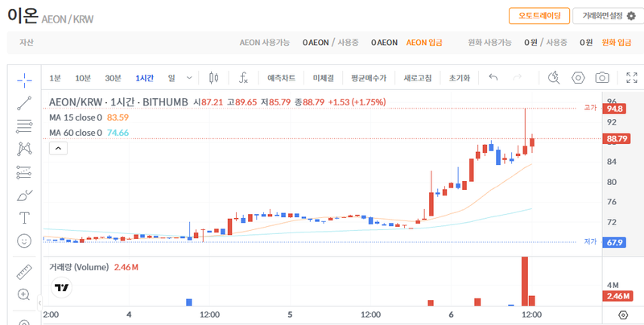644x325 pixels.
Task: Click the AEON 입금 deposit link
Action: [x=424, y=43]
